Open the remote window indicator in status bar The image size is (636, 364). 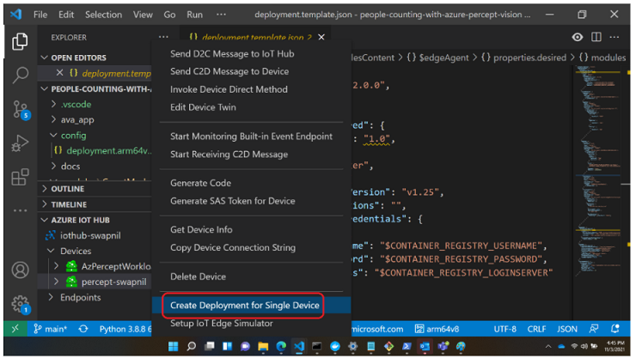[15, 329]
